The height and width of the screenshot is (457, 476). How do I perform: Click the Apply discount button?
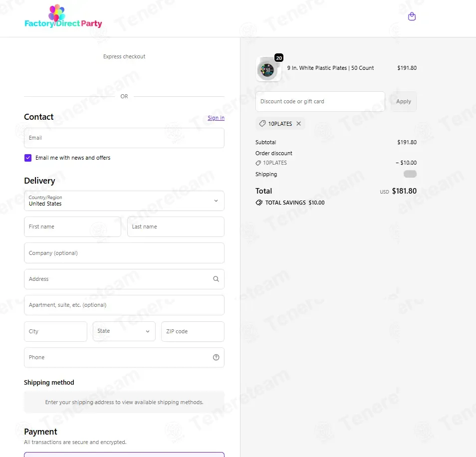tap(404, 101)
